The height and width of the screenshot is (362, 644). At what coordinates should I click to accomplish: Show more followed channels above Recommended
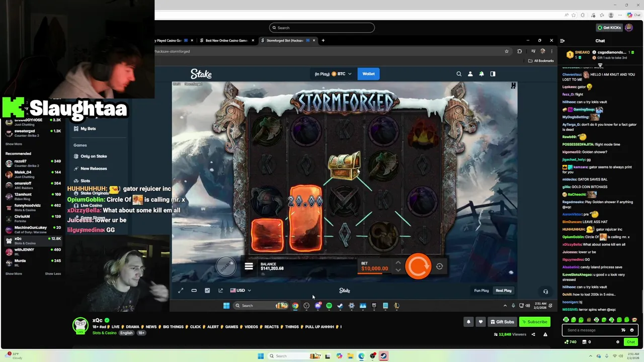(14, 144)
